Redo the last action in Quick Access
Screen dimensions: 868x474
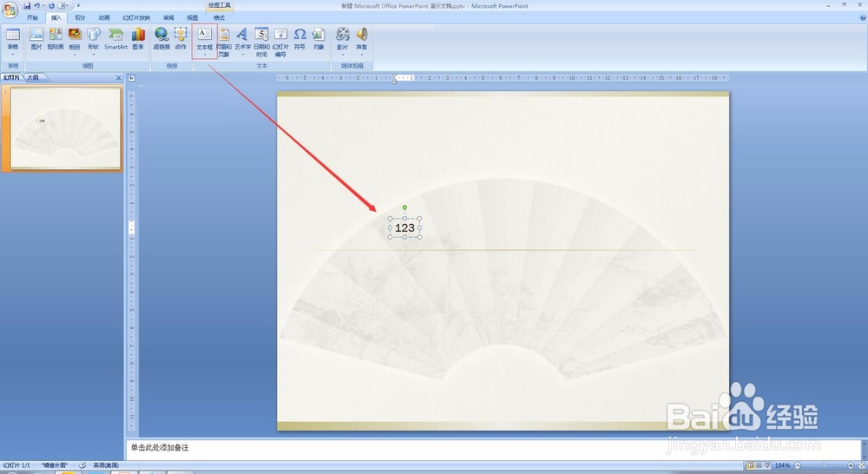point(51,5)
